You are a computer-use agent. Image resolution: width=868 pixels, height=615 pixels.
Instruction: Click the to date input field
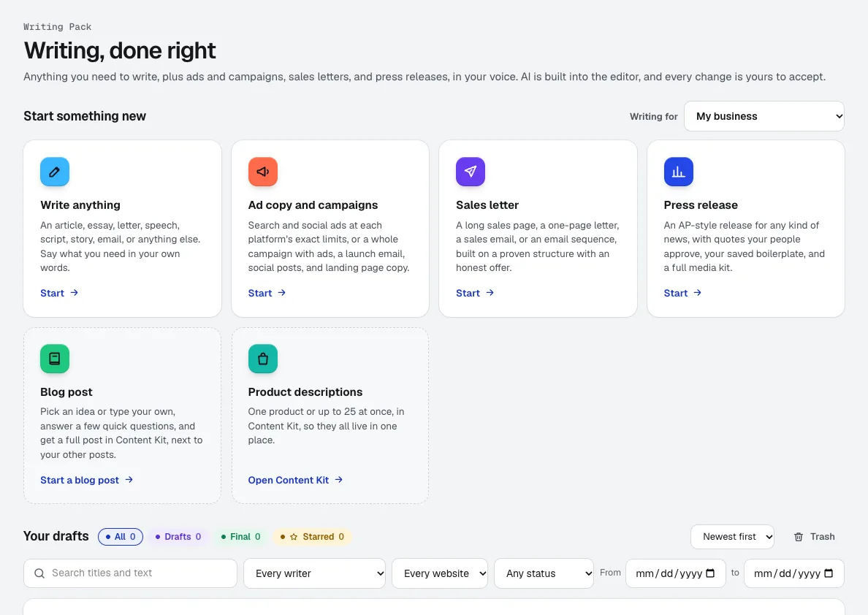pyautogui.click(x=793, y=573)
